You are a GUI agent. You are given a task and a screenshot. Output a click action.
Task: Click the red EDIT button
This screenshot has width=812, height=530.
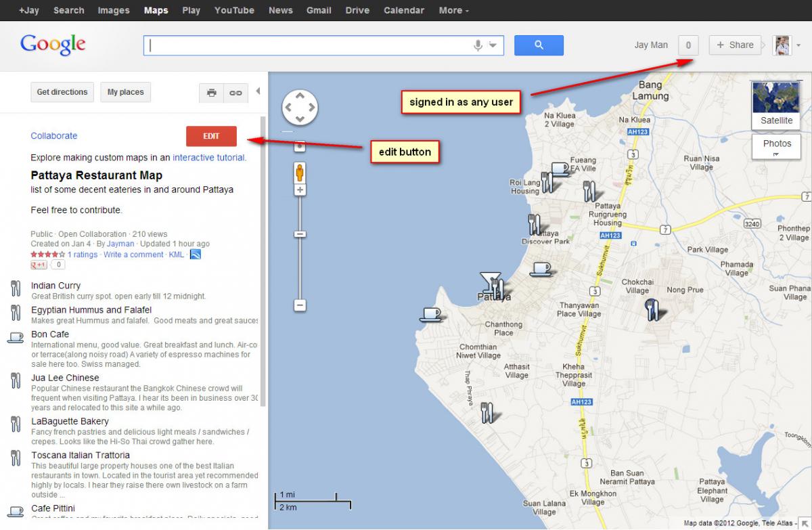point(211,136)
